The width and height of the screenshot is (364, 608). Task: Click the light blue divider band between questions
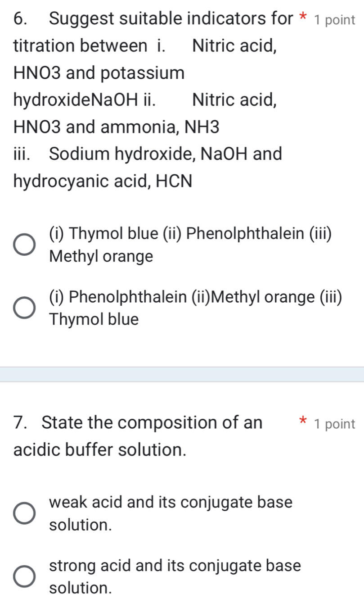point(182,374)
